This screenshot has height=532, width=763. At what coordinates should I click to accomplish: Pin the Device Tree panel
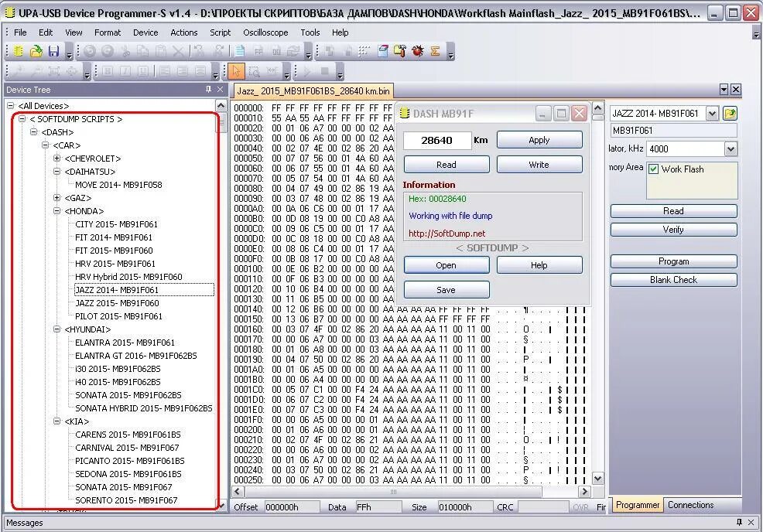click(208, 89)
